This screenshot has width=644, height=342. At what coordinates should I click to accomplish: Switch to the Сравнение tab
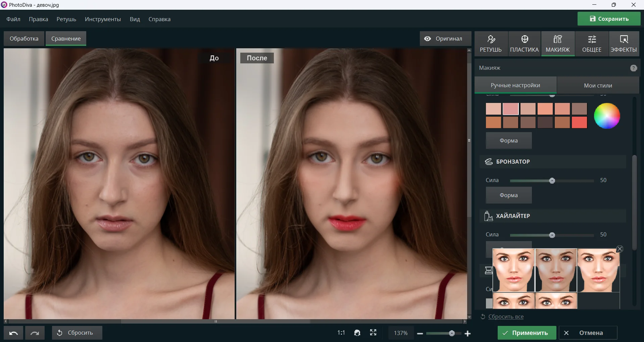coord(66,39)
